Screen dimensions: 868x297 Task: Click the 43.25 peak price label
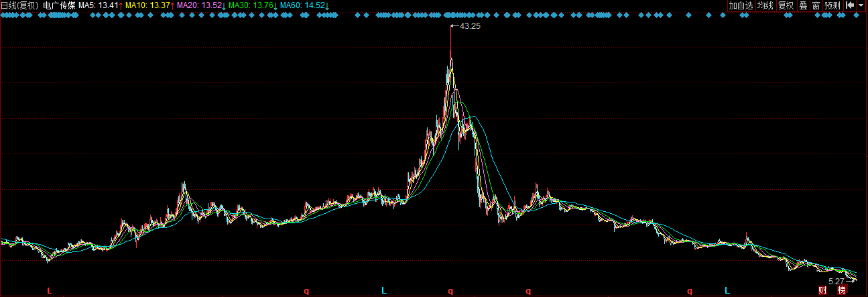pyautogui.click(x=471, y=26)
